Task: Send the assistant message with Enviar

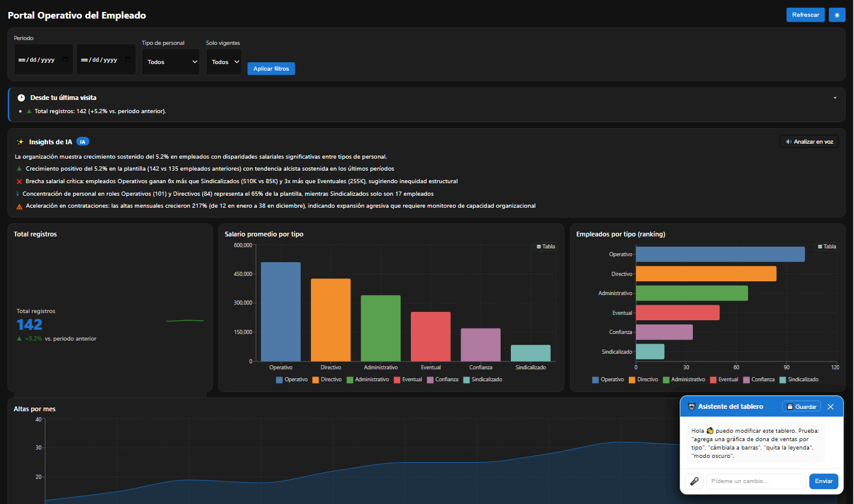Action: (823, 481)
